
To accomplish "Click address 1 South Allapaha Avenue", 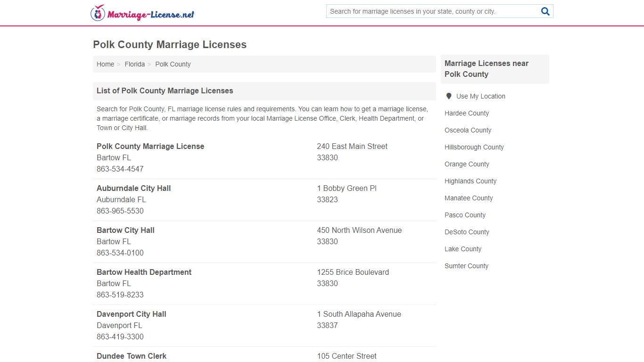I will point(359,314).
